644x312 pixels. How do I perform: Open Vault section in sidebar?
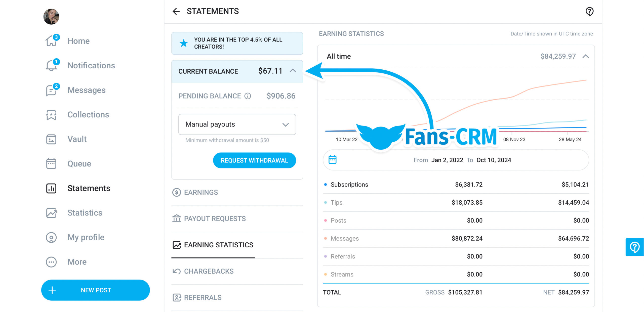(x=76, y=139)
